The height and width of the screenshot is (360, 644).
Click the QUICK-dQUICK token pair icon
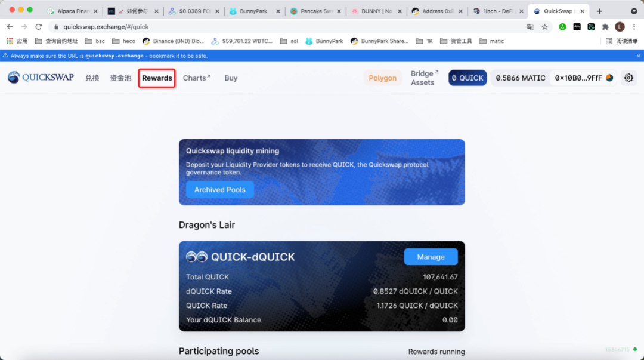(196, 257)
